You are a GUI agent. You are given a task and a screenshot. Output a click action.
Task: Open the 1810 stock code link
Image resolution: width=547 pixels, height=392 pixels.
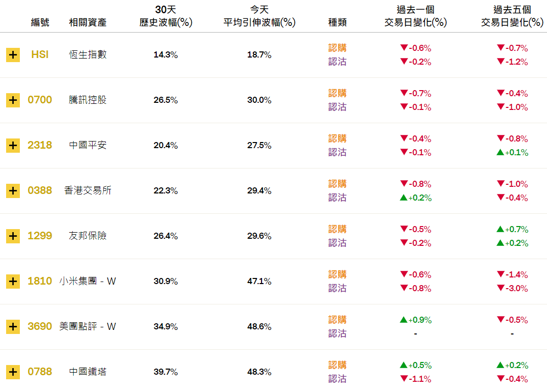40,281
